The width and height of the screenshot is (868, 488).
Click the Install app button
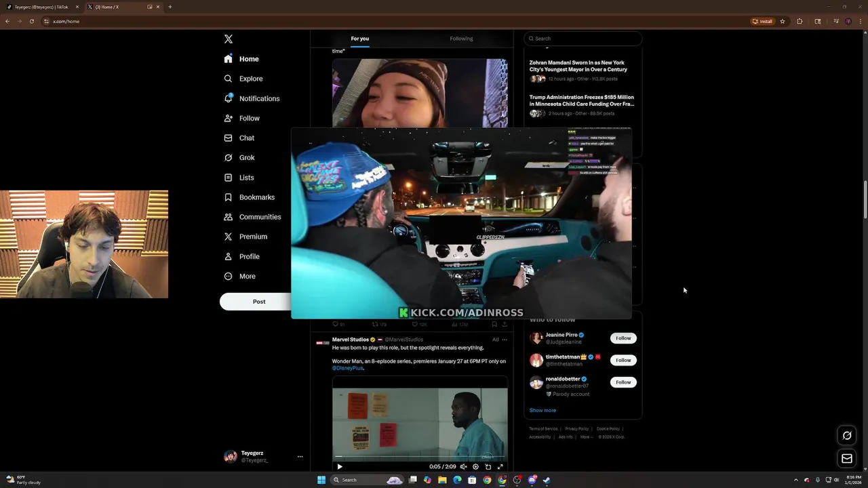pos(762,21)
